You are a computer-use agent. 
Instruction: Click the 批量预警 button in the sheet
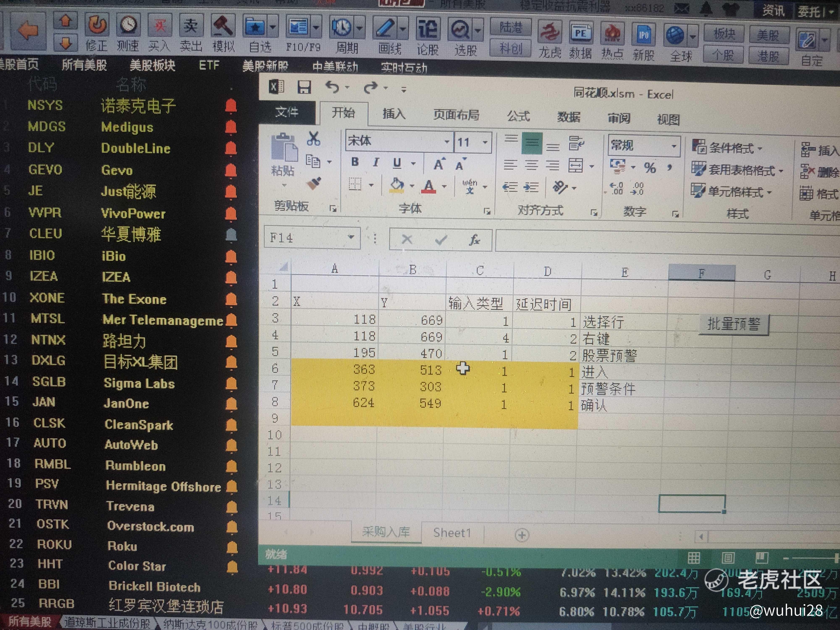tap(734, 325)
